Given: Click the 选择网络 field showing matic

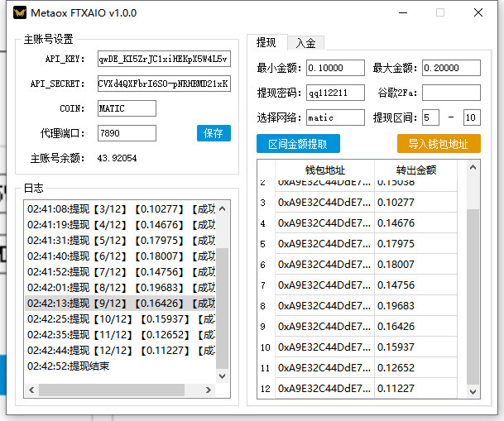Looking at the screenshot, I should (335, 117).
